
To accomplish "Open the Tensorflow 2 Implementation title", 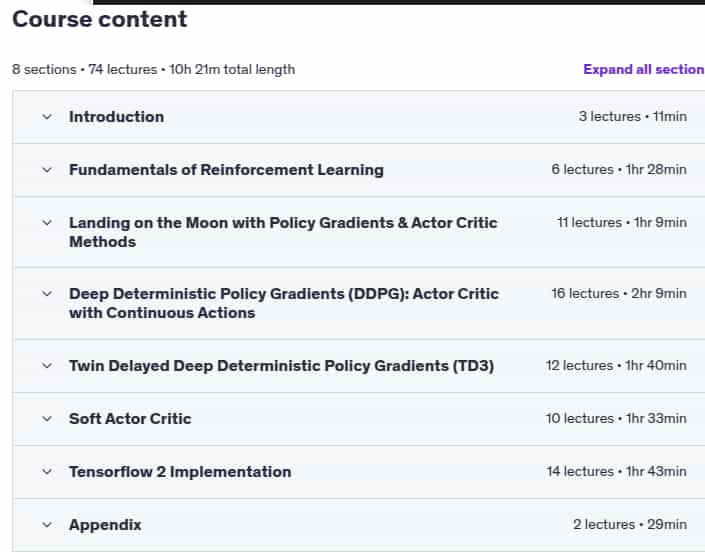I will click(x=180, y=472).
